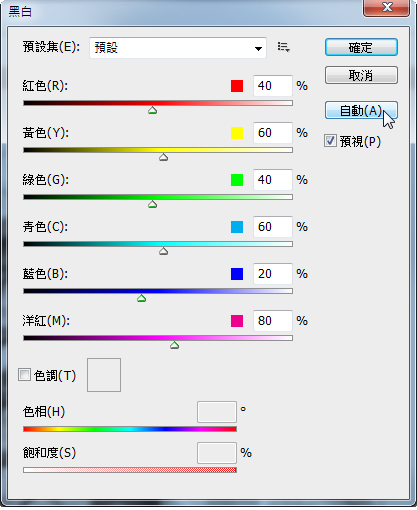
Task: Open the tint color preview box
Action: (104, 375)
